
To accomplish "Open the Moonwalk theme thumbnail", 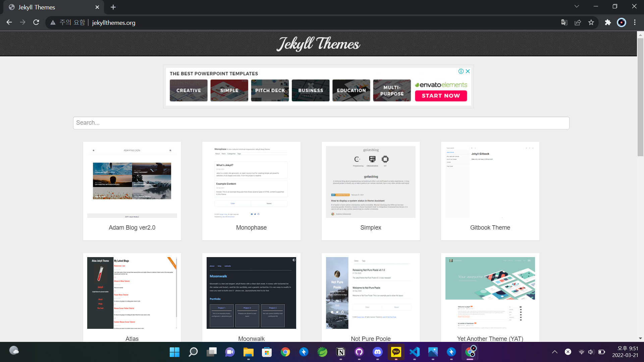I will (x=251, y=293).
